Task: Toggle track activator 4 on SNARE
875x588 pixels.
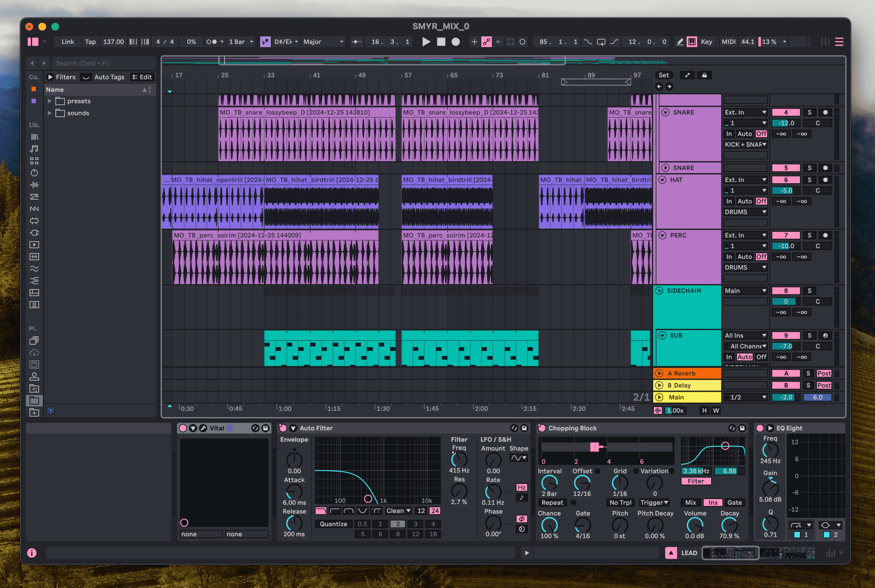Action: pyautogui.click(x=786, y=112)
